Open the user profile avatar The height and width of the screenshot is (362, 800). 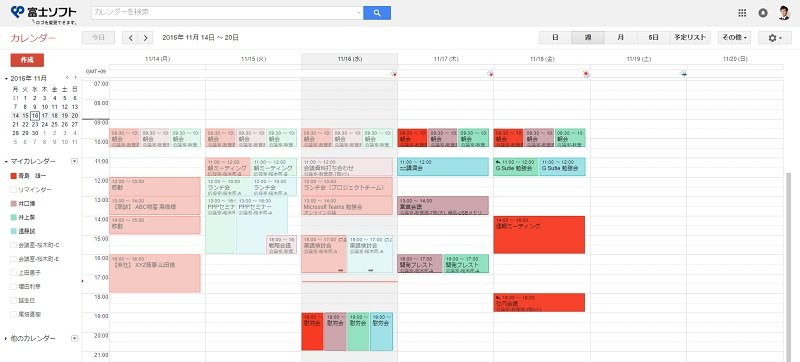(784, 13)
